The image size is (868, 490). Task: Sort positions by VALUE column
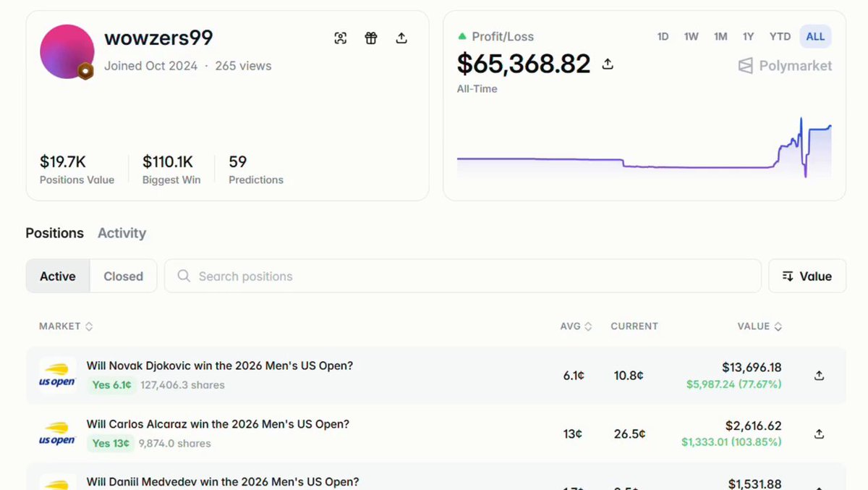(759, 326)
